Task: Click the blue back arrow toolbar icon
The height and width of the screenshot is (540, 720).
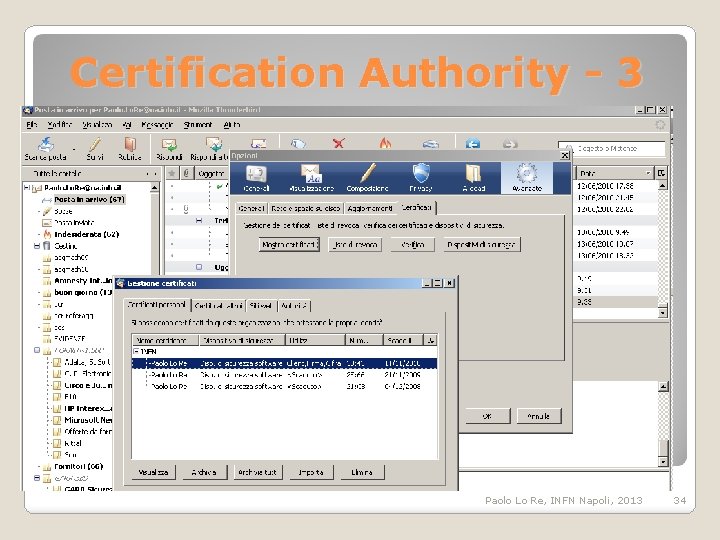Action: pos(472,143)
